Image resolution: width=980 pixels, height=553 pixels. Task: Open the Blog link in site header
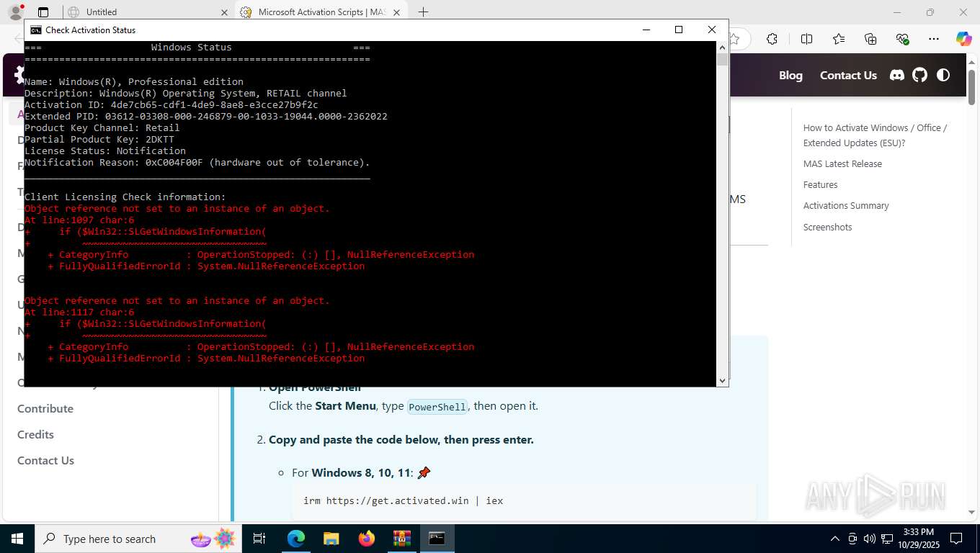[790, 75]
